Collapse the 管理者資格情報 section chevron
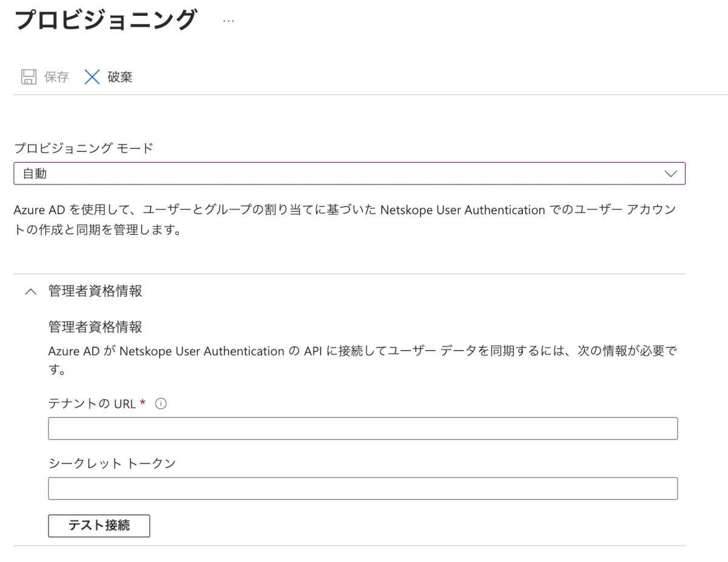This screenshot has height=562, width=728. [x=30, y=291]
